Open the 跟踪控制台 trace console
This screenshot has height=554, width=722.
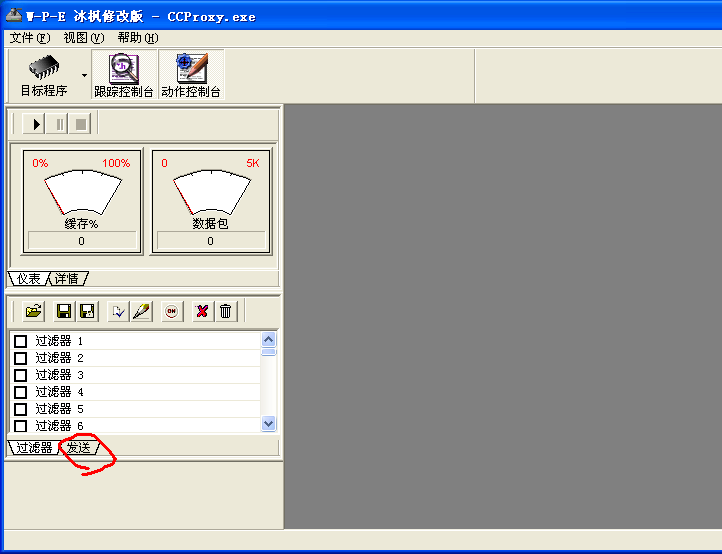click(x=124, y=75)
